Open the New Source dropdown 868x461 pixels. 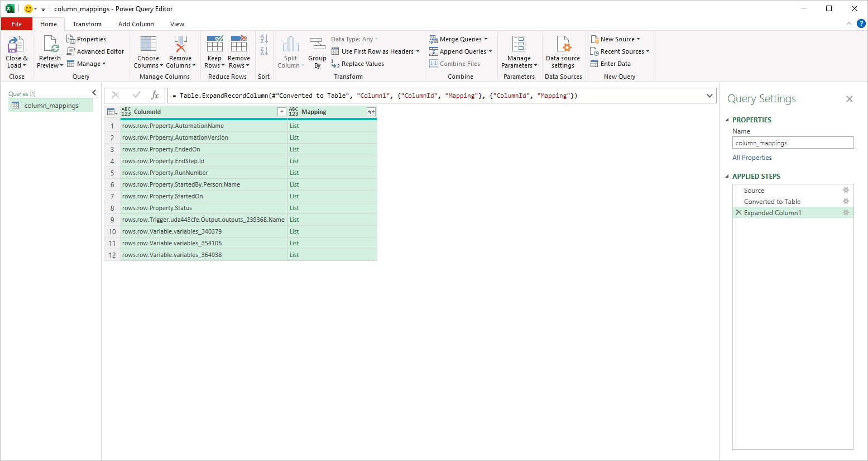click(x=616, y=39)
